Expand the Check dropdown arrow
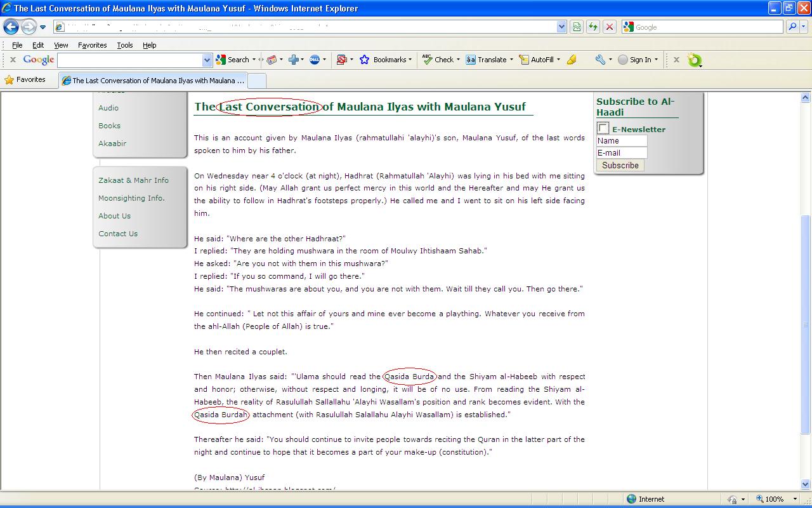The height and width of the screenshot is (508, 812). 458,60
